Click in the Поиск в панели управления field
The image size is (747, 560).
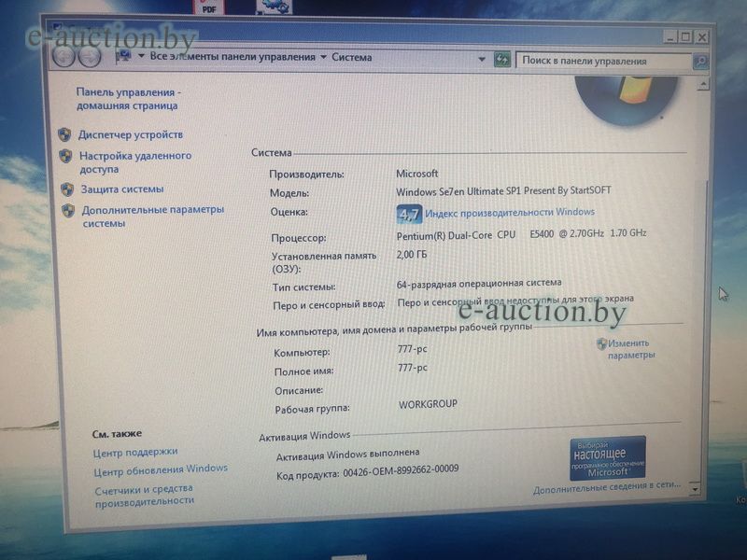(602, 61)
